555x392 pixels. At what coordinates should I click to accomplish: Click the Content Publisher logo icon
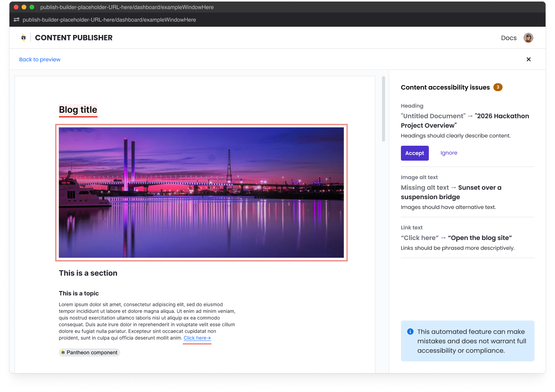(24, 38)
